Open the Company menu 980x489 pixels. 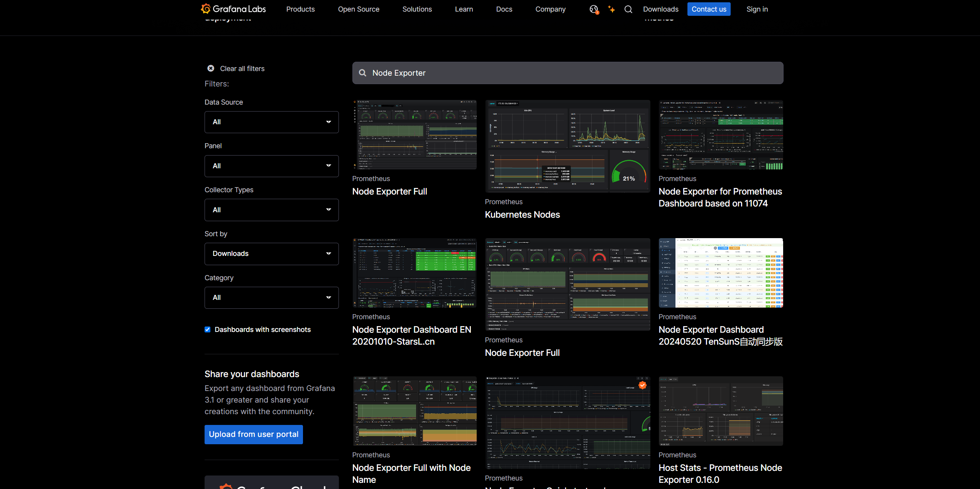pos(550,9)
